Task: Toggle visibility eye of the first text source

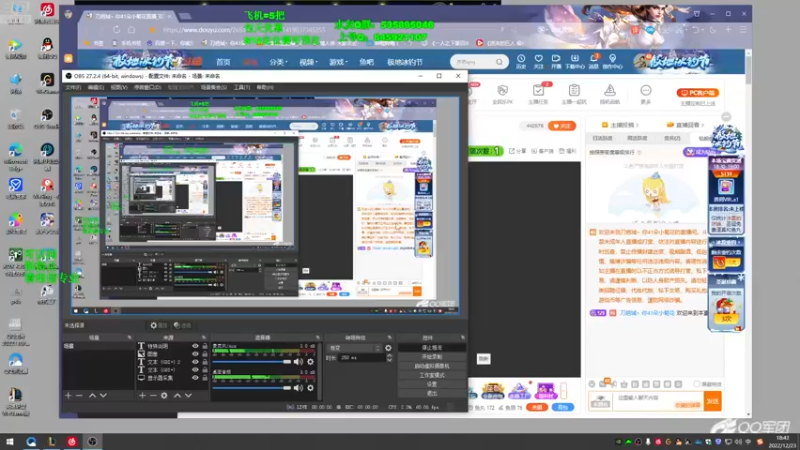Action: point(195,346)
